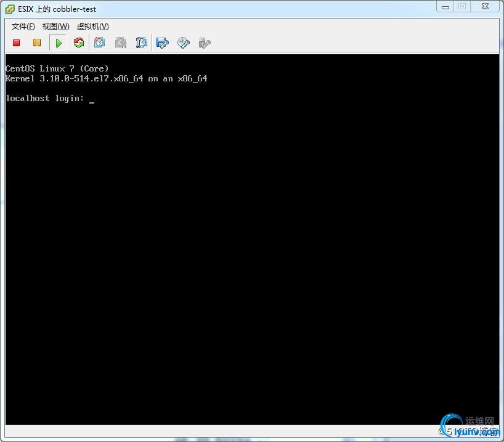Click the Kernel 3.10.0-514.el7.x86_64 console line
Screen dimensions: 504x442
tap(107, 78)
